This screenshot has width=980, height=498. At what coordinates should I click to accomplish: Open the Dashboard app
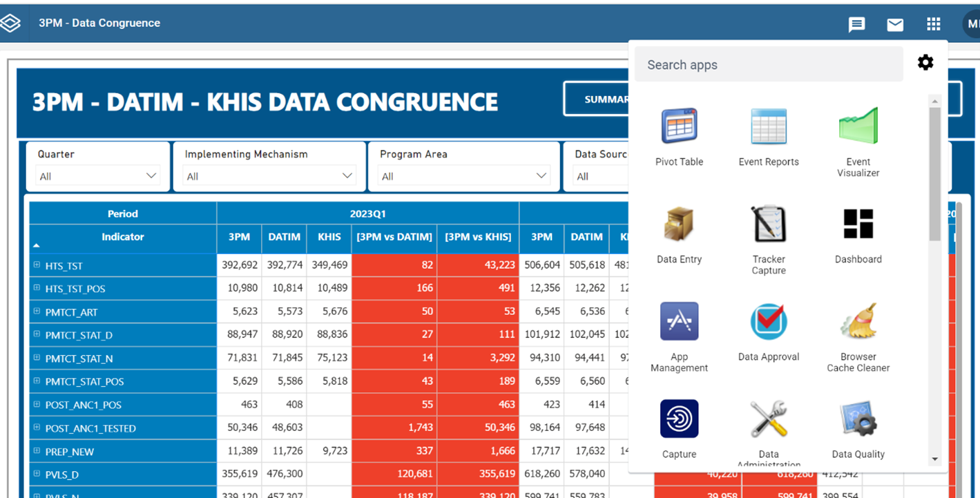(x=858, y=235)
